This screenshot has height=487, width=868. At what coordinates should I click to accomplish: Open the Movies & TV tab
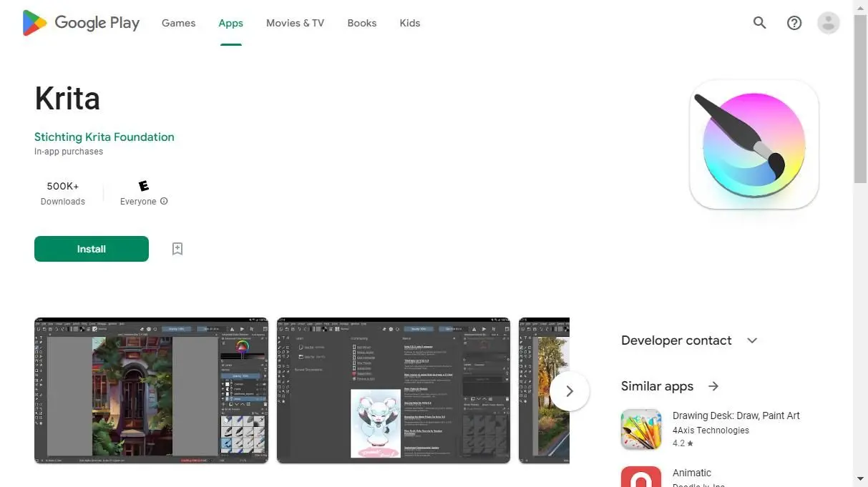point(295,22)
